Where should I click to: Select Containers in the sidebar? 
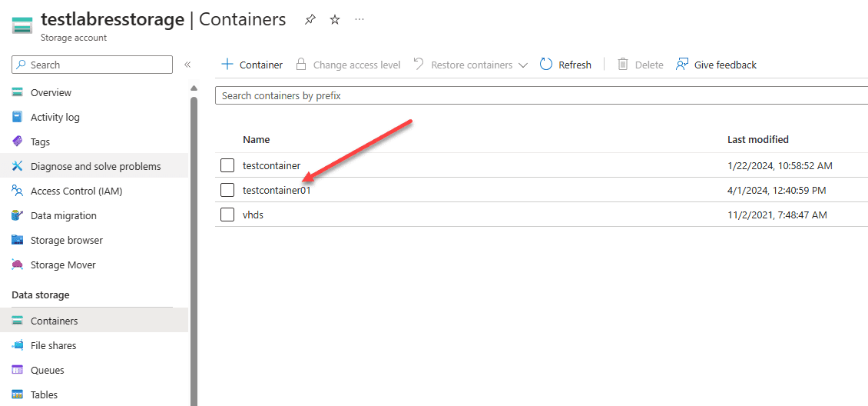pos(55,321)
